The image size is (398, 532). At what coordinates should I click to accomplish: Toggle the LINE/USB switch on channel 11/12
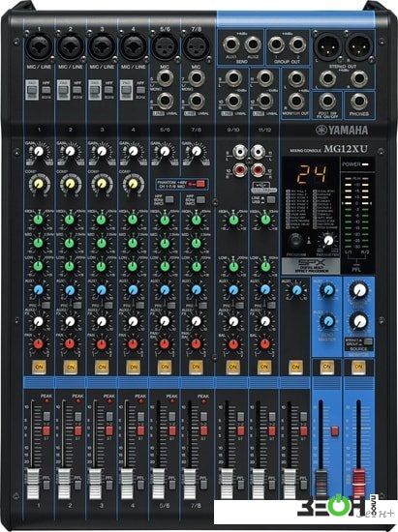pyautogui.click(x=271, y=199)
